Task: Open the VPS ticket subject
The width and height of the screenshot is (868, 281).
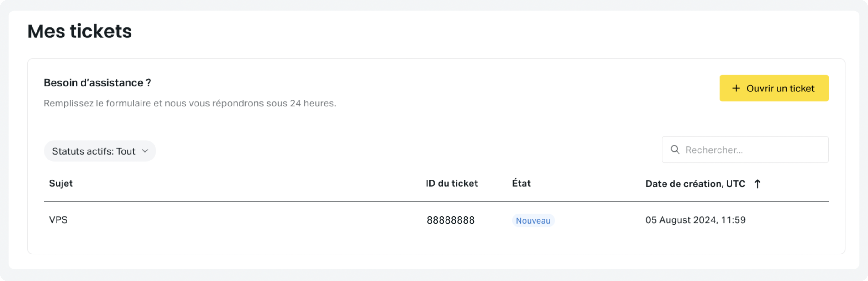Action: (58, 220)
